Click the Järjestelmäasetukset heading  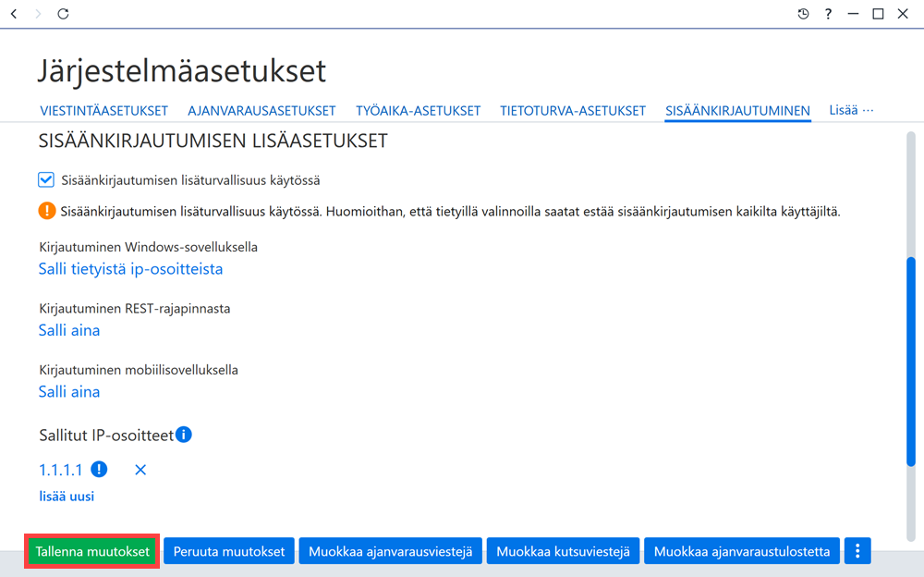click(x=182, y=71)
